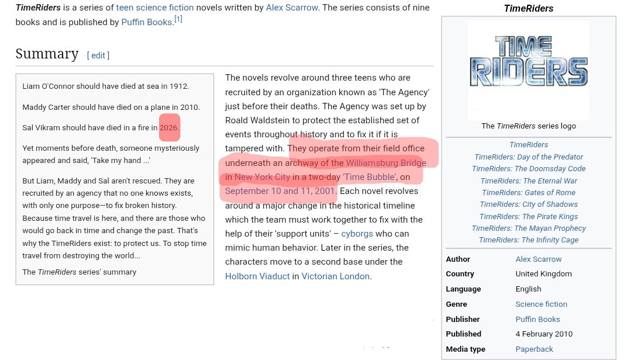Click the 'United Kingdom' country value
The width and height of the screenshot is (631, 364).
click(x=543, y=274)
